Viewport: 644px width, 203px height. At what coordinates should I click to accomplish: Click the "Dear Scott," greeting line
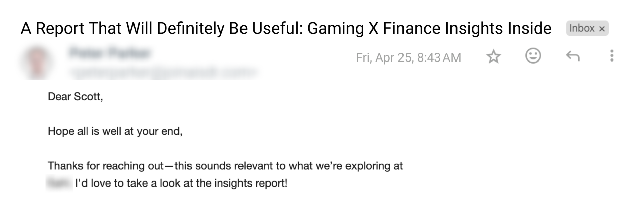[x=75, y=97]
